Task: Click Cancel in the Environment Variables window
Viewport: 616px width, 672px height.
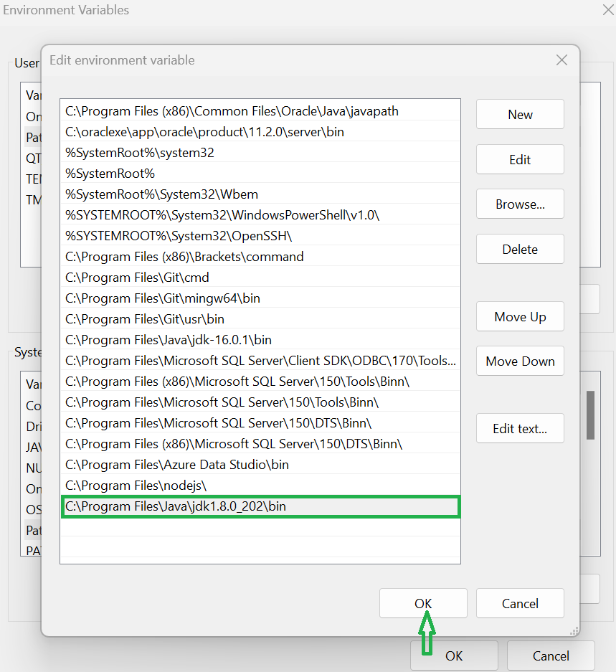Action: pyautogui.click(x=551, y=656)
